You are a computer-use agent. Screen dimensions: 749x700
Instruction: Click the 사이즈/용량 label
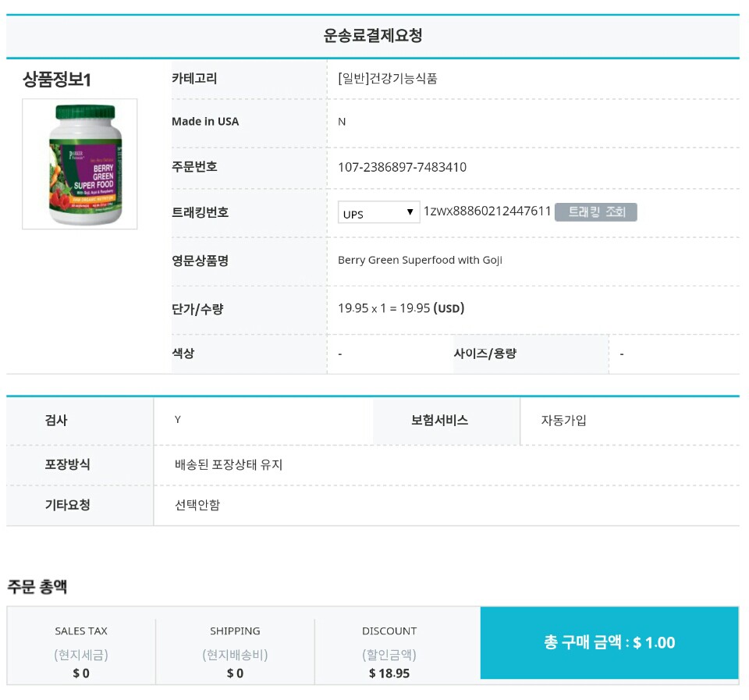[x=485, y=354]
